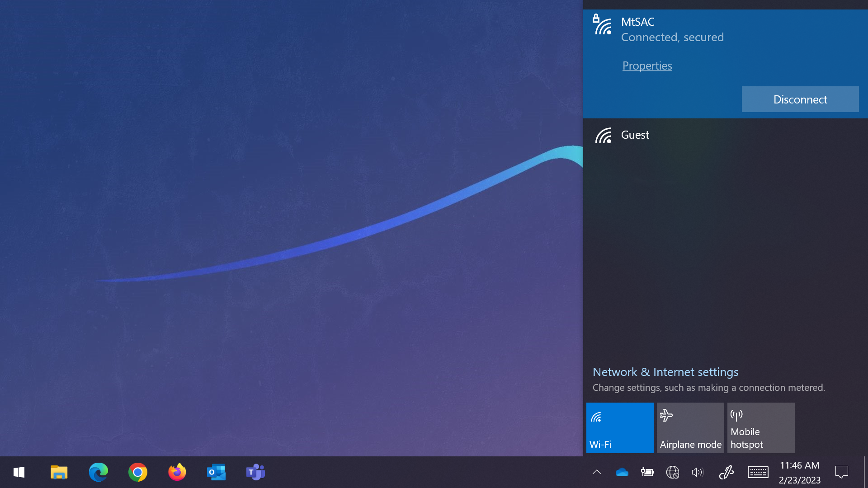Click Disconnect from MtSAC network

[x=800, y=99]
